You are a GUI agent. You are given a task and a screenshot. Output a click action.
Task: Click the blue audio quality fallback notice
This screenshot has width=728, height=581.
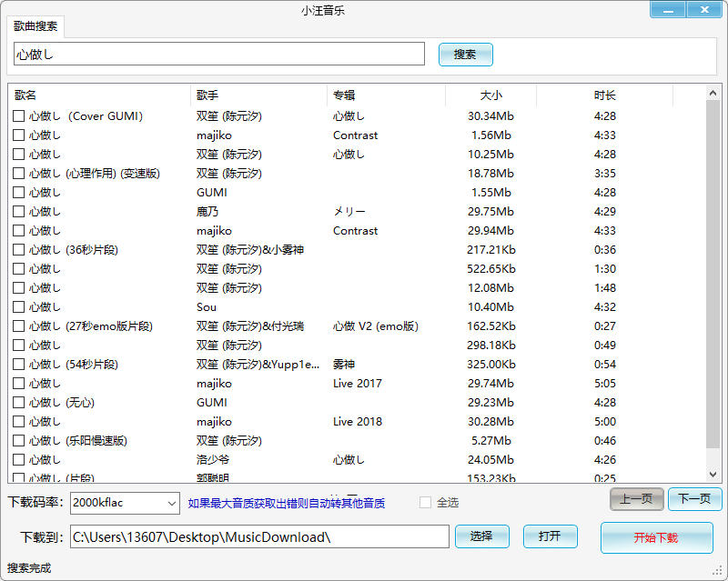287,503
